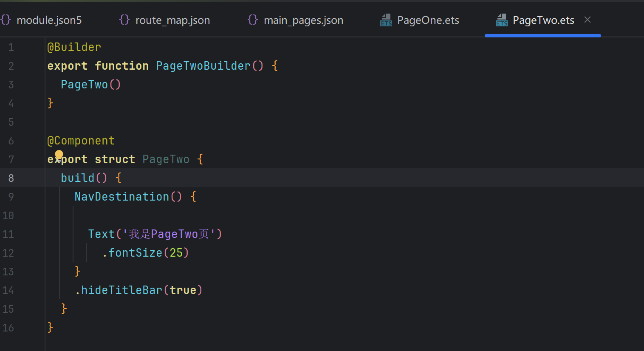Click the NavDestination call in the code

122,197
